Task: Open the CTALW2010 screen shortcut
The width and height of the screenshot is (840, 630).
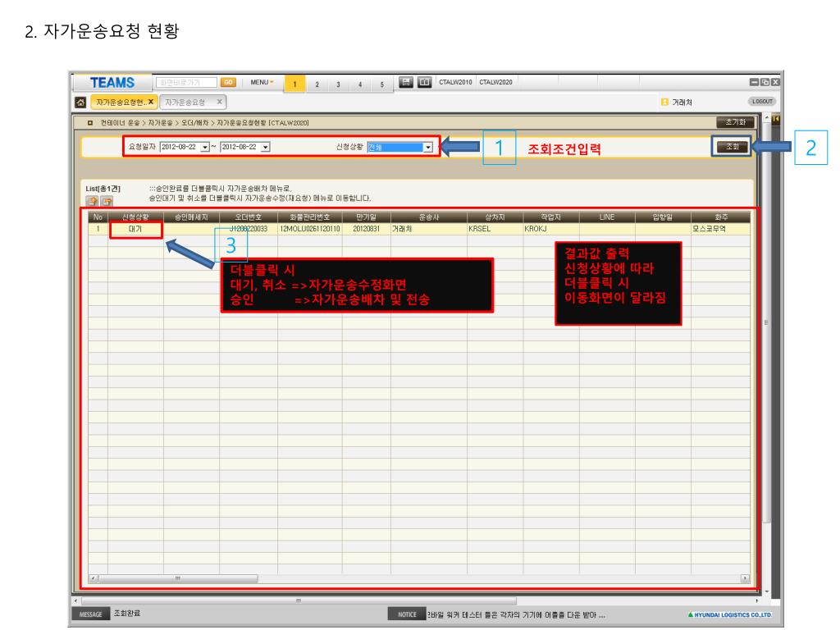Action: (455, 82)
